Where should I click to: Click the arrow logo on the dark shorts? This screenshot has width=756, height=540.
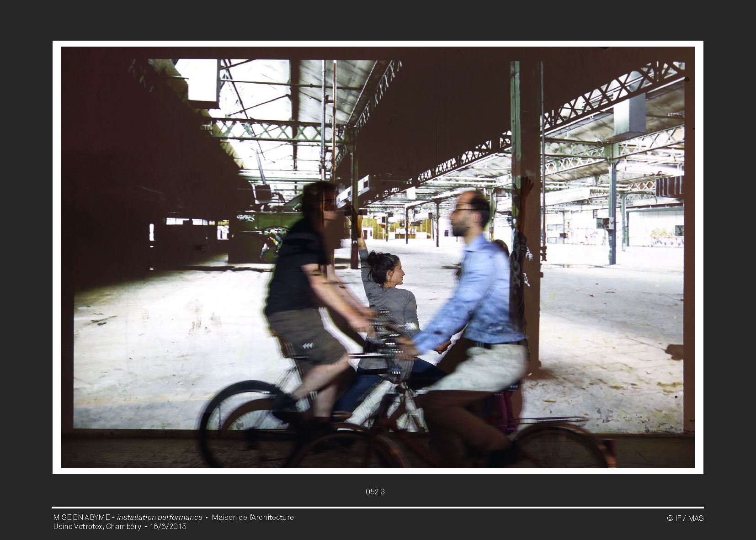(308, 345)
